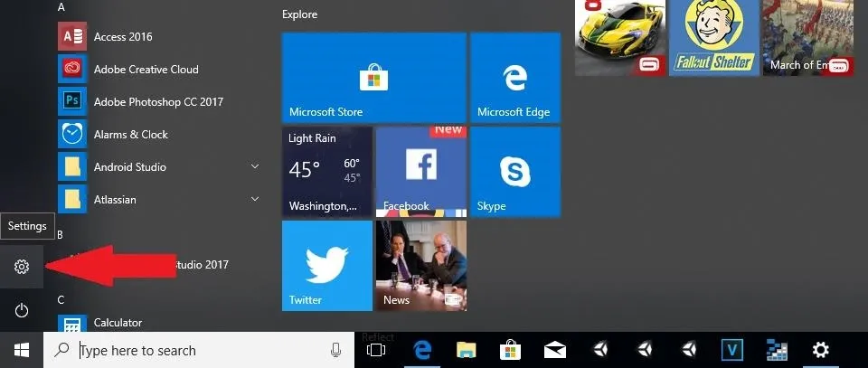Open Store shopping bag icon on taskbar
Viewport: 868px width, 368px height.
(x=510, y=350)
